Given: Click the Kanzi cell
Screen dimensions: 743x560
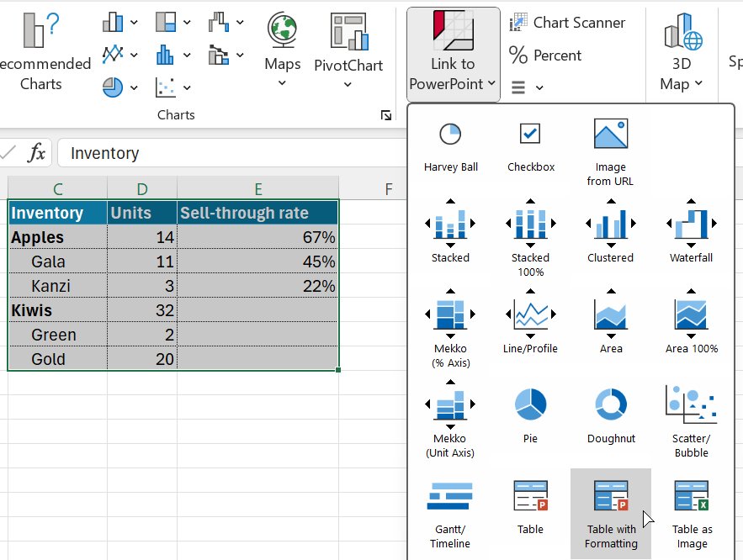Looking at the screenshot, I should pos(57,286).
